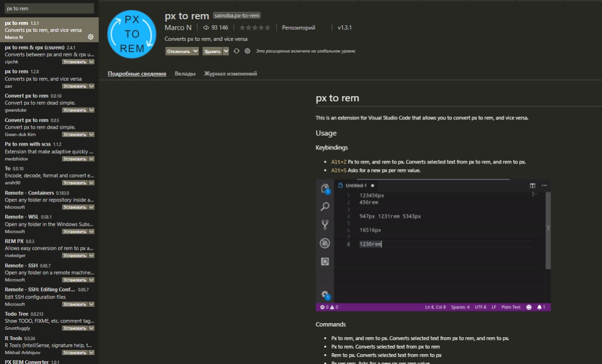The image size is (602, 364).
Task: Select Remote - Containers entry
Action: (x=49, y=200)
